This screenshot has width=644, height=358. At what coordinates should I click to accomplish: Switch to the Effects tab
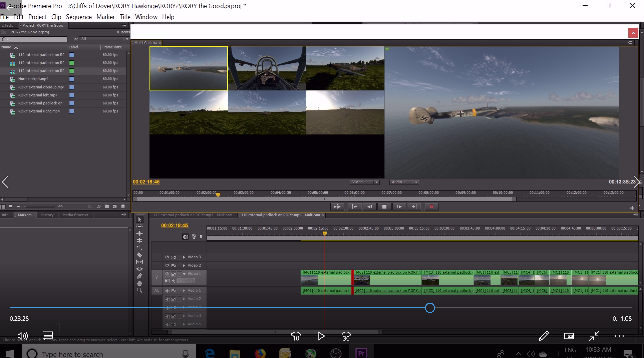pos(7,25)
